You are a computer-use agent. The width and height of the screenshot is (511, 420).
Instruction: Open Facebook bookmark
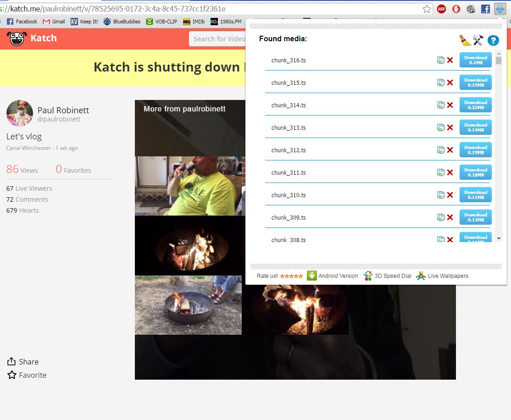(22, 22)
